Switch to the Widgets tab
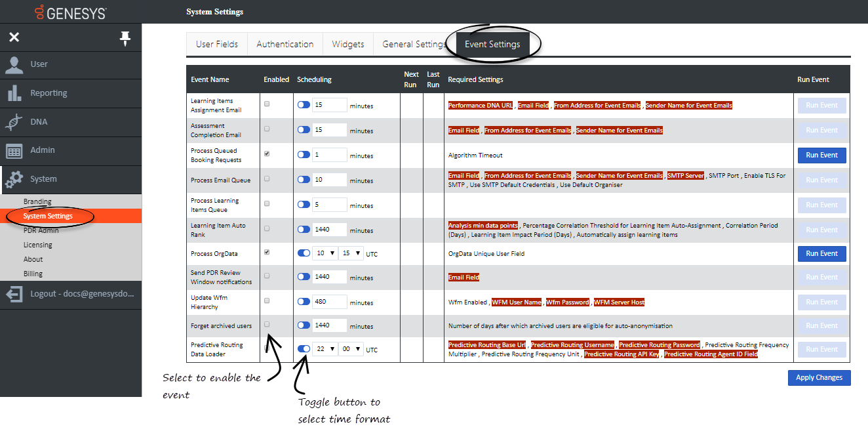This screenshot has width=868, height=435. 347,44
